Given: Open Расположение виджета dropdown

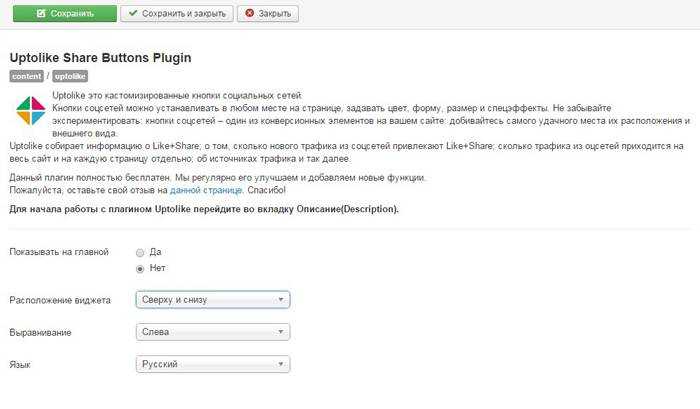Looking at the screenshot, I should (x=213, y=300).
